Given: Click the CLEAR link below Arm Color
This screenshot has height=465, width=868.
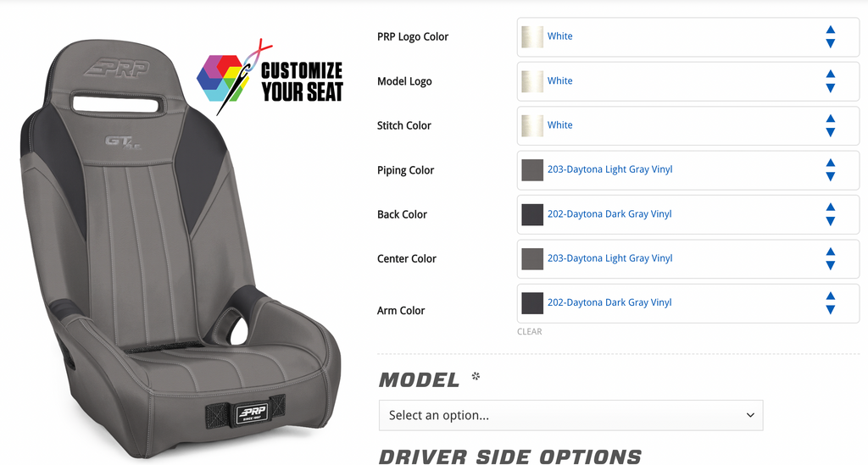Looking at the screenshot, I should 529,332.
